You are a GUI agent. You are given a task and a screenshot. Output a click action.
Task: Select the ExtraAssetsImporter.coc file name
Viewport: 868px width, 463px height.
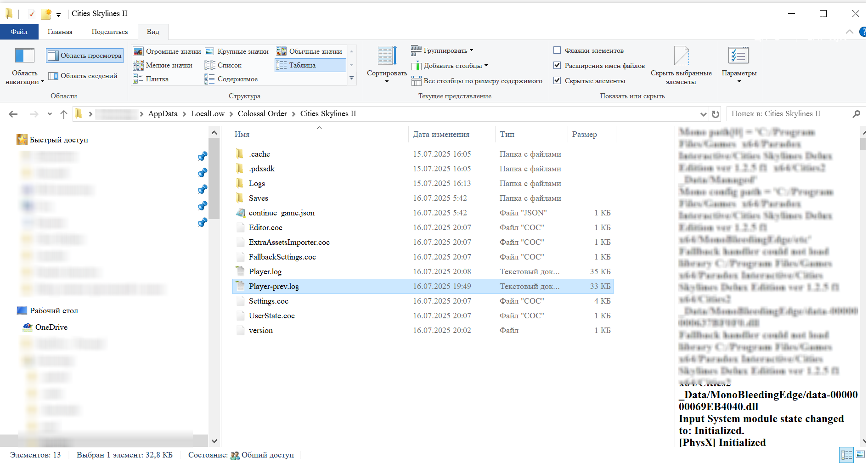(289, 242)
